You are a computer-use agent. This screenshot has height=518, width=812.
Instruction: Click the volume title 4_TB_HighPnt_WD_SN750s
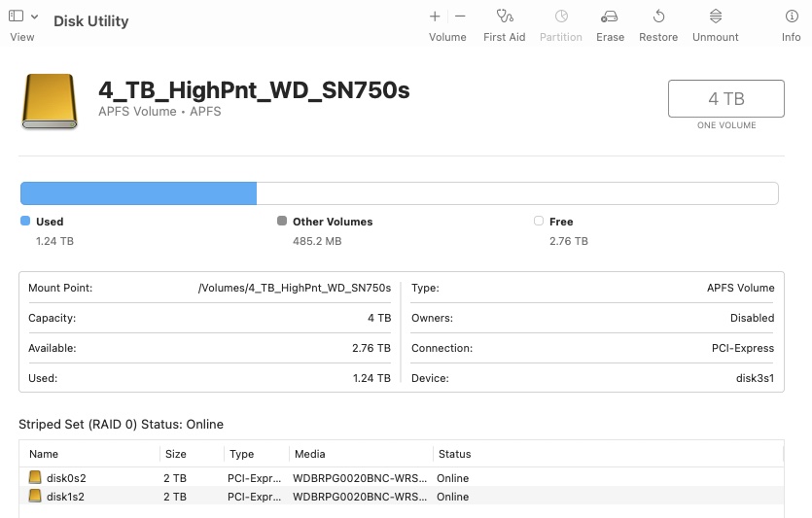click(x=254, y=90)
